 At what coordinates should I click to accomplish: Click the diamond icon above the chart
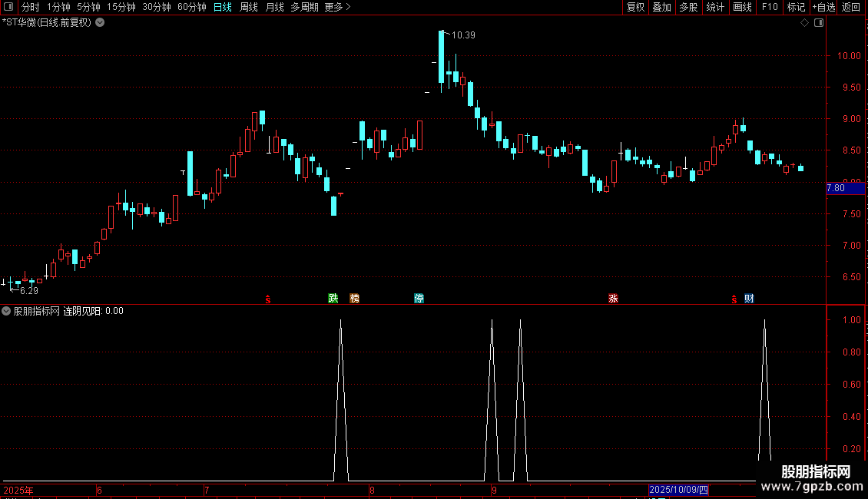pos(805,23)
